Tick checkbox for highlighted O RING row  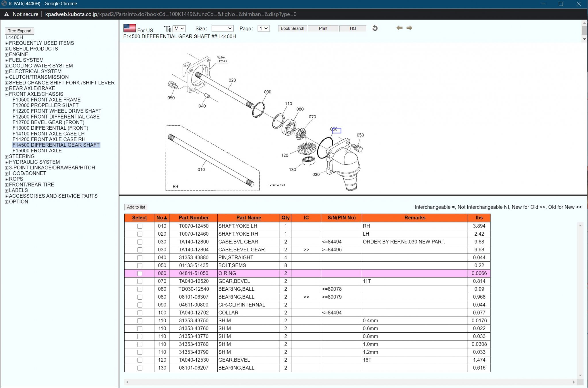[140, 273]
